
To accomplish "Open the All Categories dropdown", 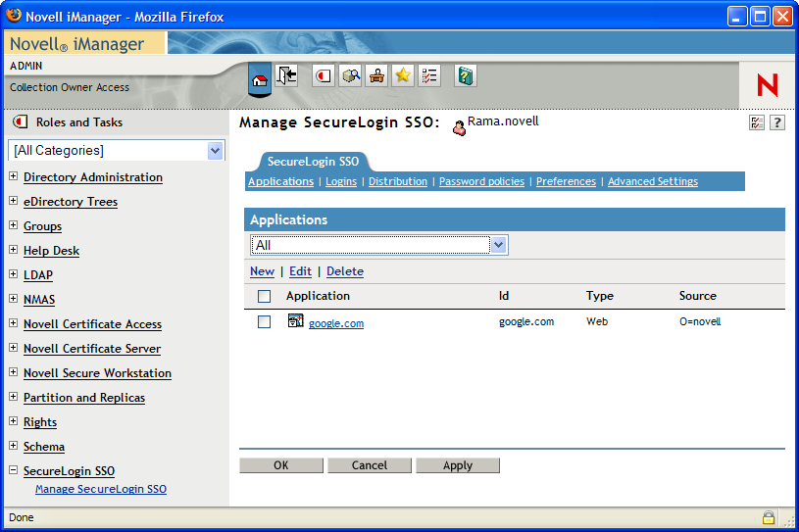I will click(x=215, y=151).
